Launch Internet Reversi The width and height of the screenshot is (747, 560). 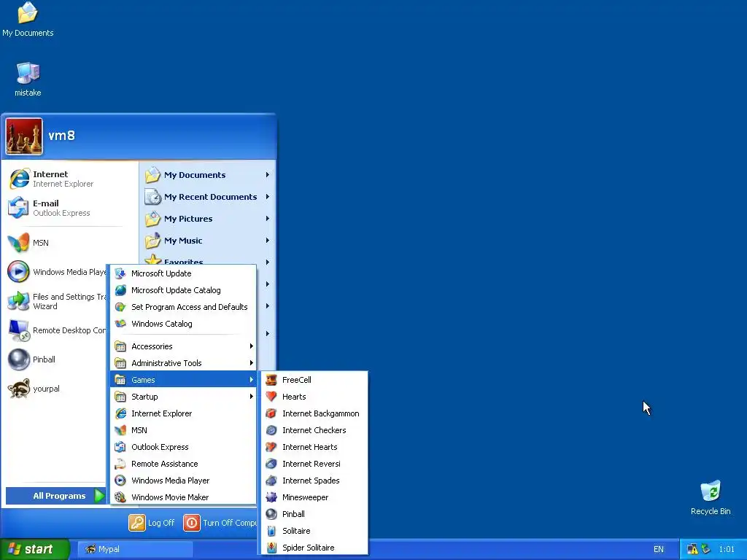coord(314,463)
